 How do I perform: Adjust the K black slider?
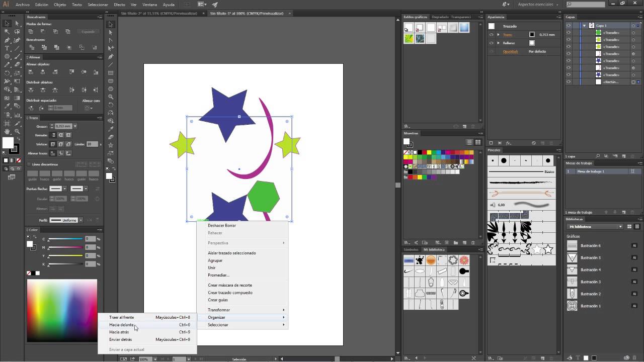(65, 264)
